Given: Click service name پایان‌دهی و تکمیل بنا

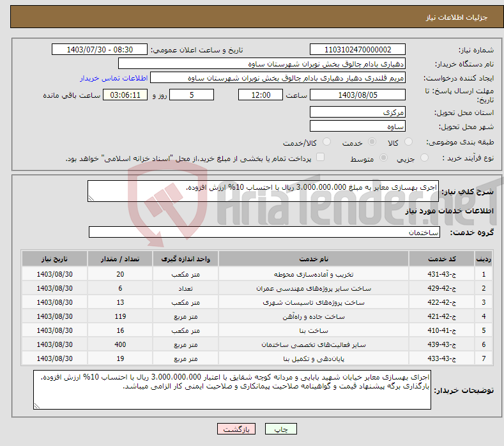Looking at the screenshot, I should tap(314, 358).
